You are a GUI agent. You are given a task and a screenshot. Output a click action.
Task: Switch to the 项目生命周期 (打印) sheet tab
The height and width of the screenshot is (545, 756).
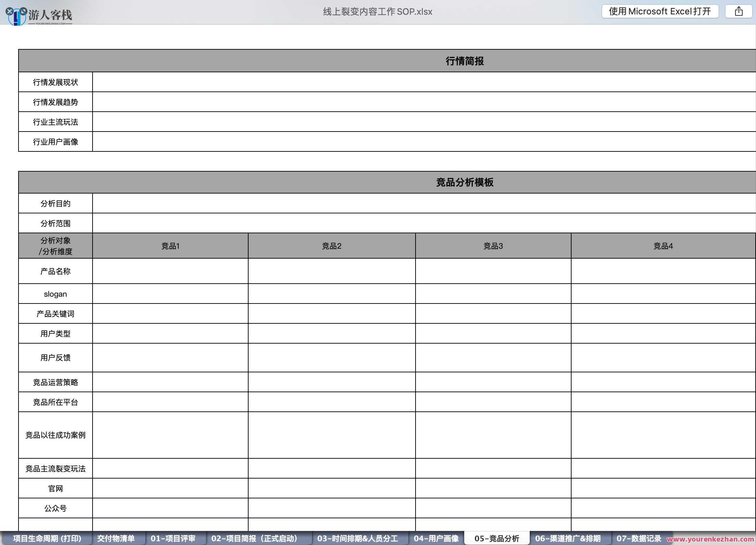pos(47,538)
